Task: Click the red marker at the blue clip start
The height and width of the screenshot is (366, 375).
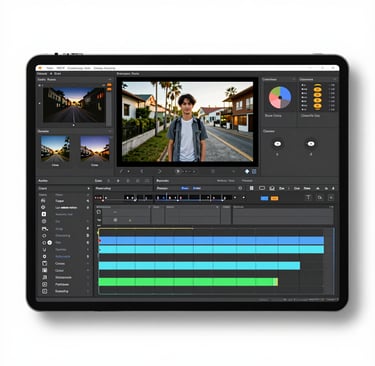Action: click(x=99, y=241)
